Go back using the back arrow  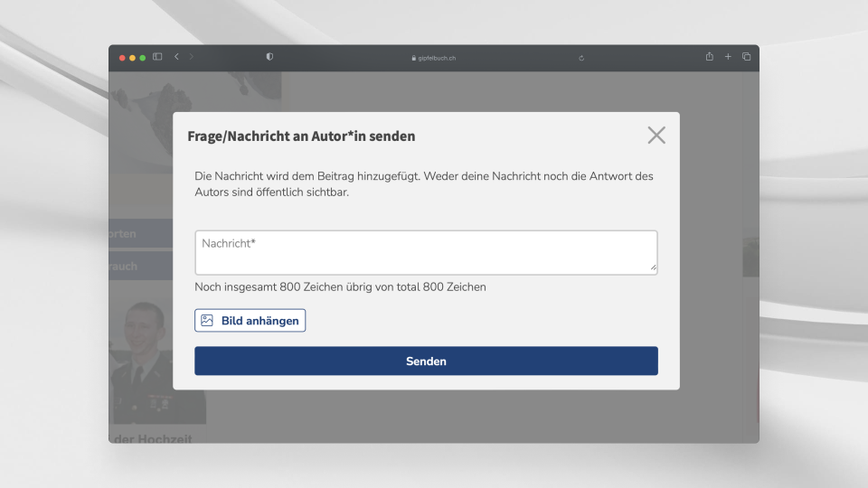tap(176, 57)
